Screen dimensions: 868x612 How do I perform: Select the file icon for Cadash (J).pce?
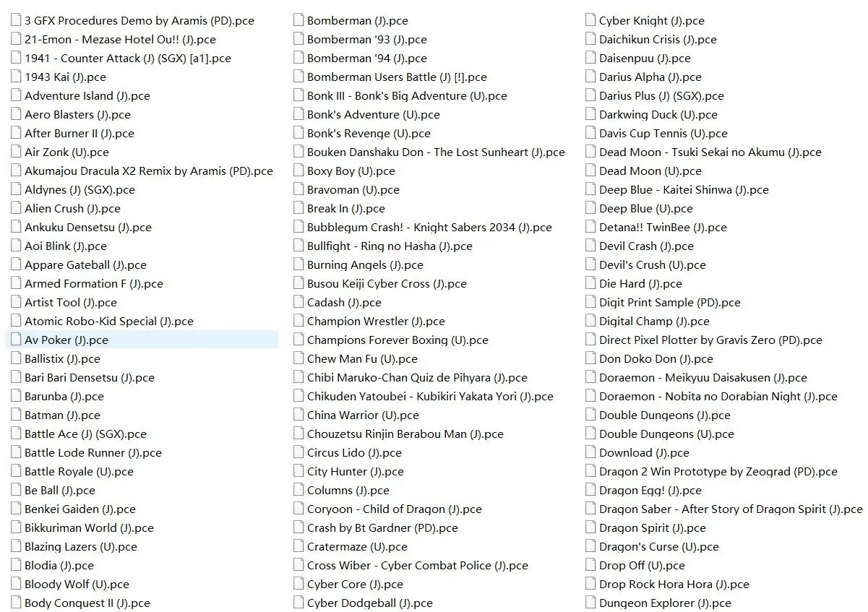click(298, 302)
